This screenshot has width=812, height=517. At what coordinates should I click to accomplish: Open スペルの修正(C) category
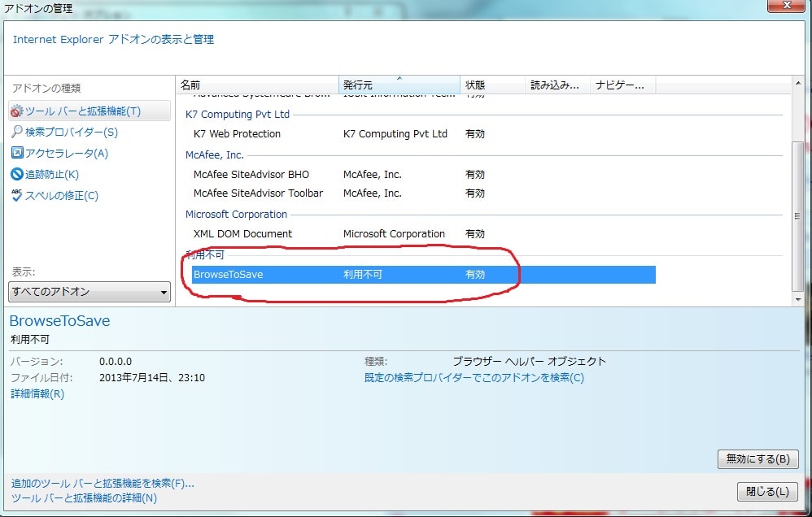click(62, 196)
